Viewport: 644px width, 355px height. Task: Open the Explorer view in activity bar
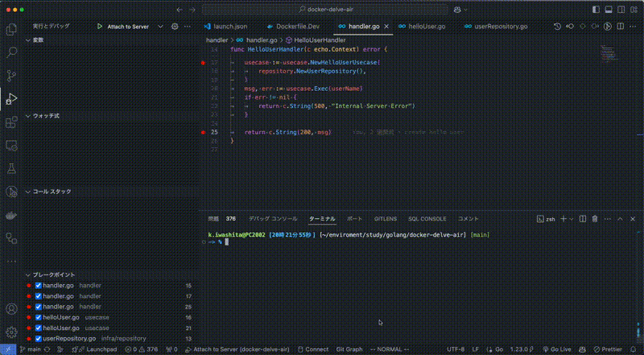click(x=11, y=29)
